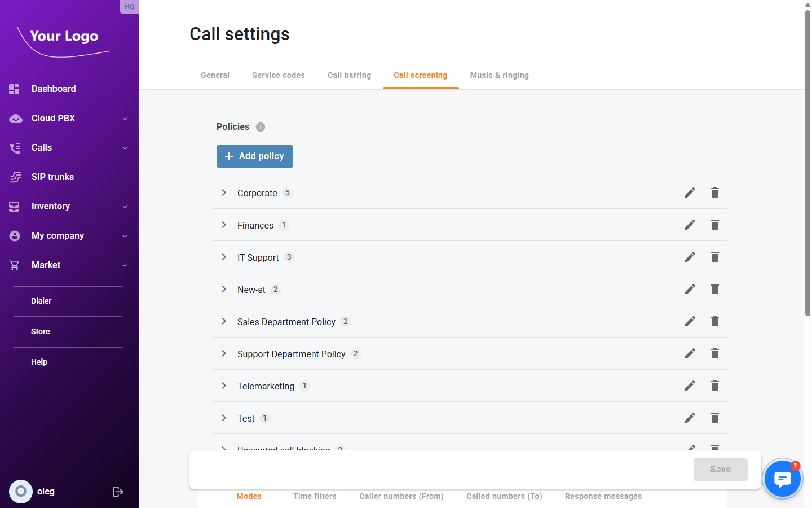Image resolution: width=812 pixels, height=508 pixels.
Task: Click the Add policy button
Action: (254, 156)
